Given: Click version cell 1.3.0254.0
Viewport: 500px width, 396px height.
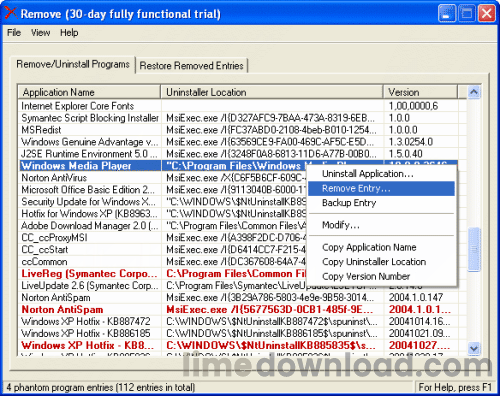Looking at the screenshot, I should [x=411, y=142].
